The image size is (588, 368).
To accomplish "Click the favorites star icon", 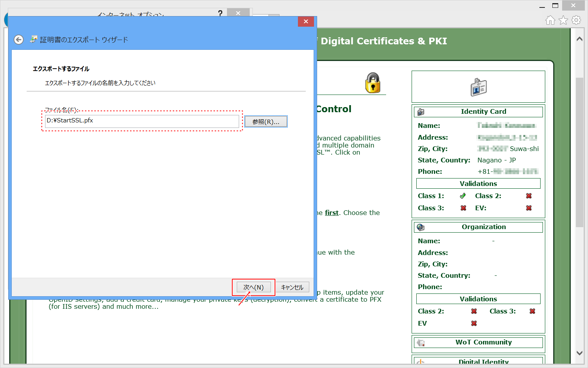I will [563, 20].
